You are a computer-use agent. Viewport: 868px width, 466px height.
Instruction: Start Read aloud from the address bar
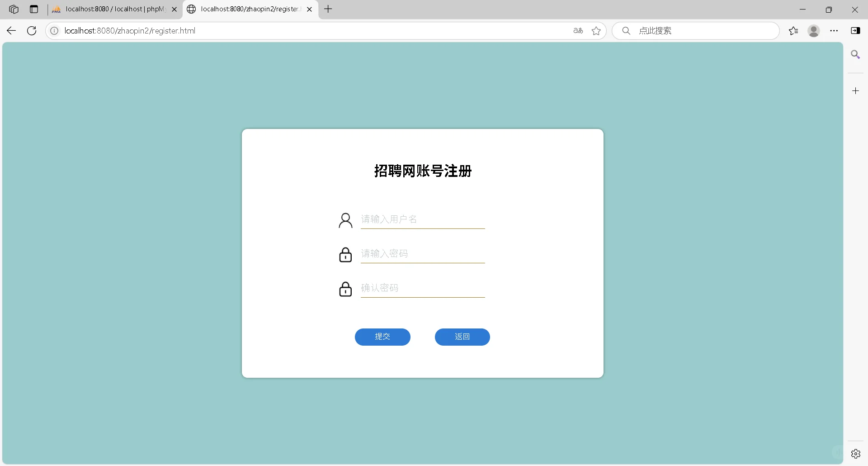[x=577, y=31]
